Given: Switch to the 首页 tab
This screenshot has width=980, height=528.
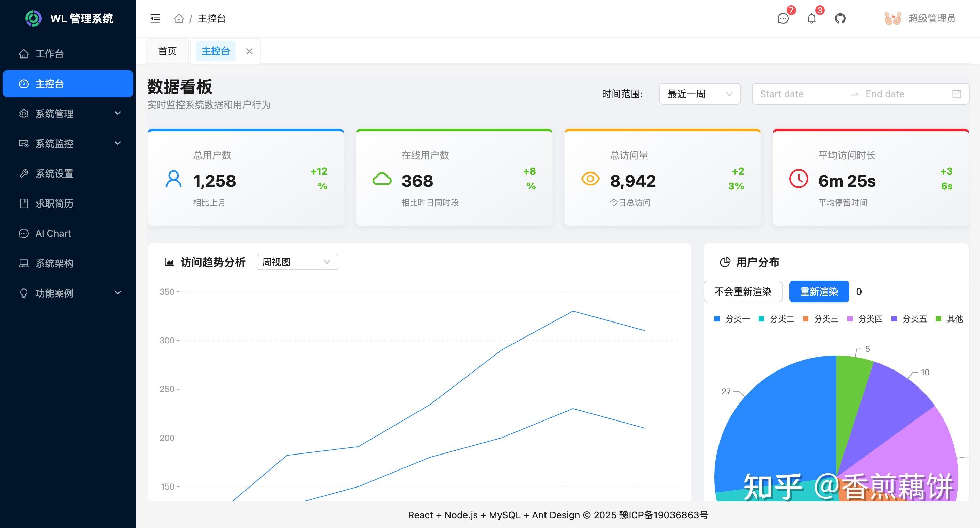Looking at the screenshot, I should click(x=167, y=51).
